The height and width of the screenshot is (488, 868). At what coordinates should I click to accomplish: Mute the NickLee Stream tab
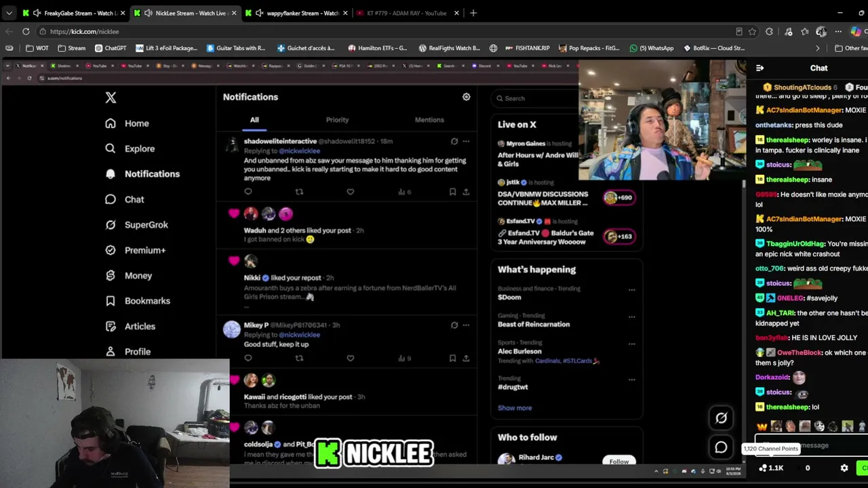pos(149,13)
